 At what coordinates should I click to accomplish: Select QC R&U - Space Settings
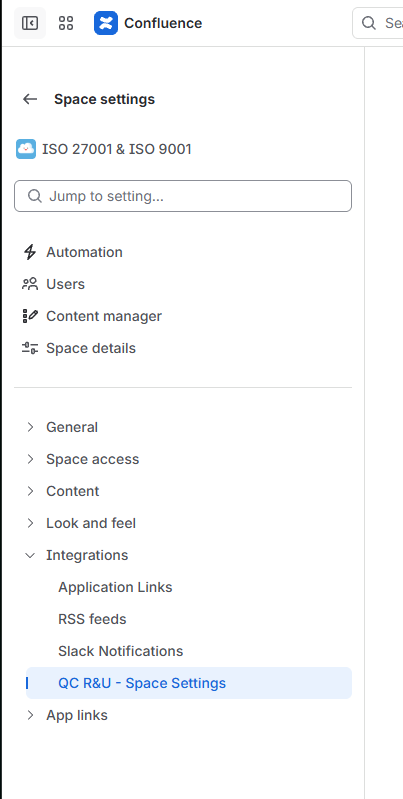[189, 683]
